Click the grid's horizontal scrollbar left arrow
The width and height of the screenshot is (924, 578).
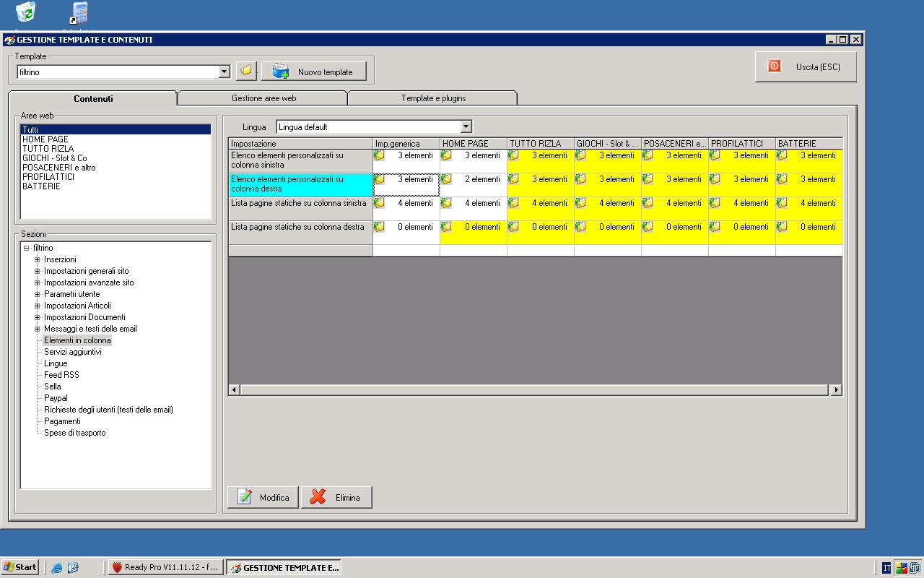234,390
